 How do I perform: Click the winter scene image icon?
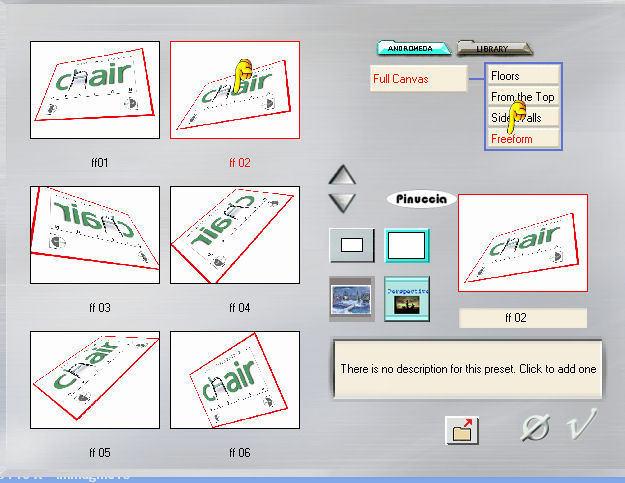[x=352, y=299]
